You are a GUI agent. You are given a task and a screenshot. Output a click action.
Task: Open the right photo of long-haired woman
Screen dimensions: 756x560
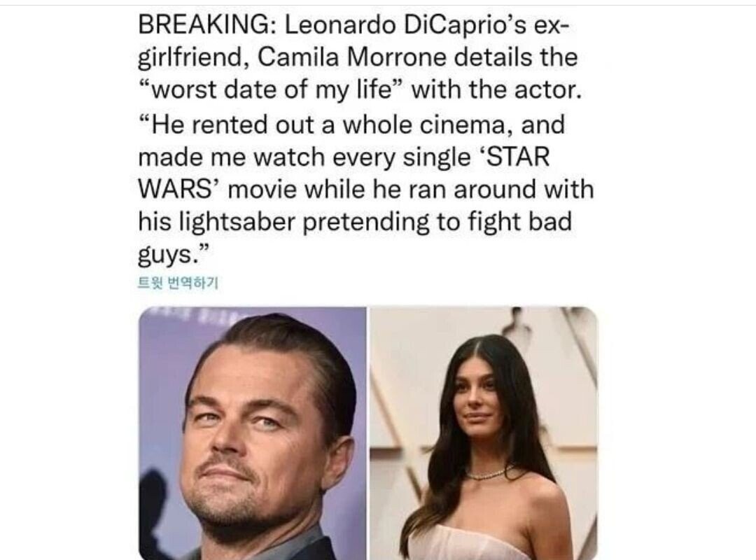(484, 433)
